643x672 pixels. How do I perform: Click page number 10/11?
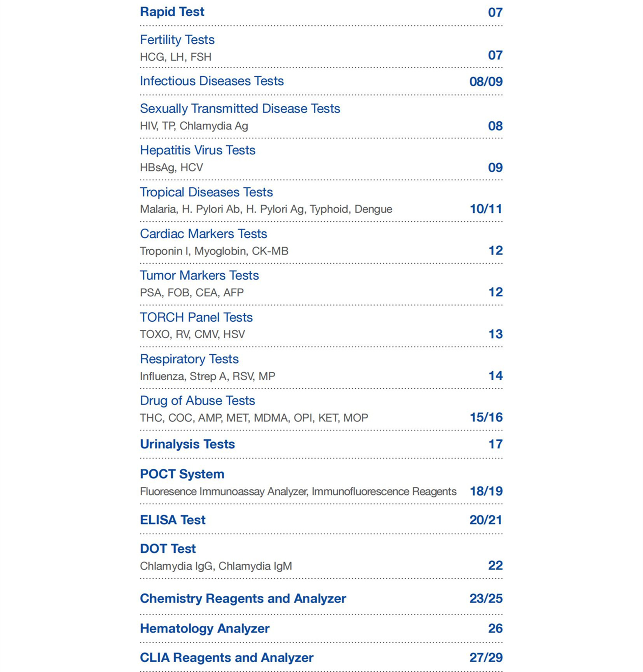point(486,209)
